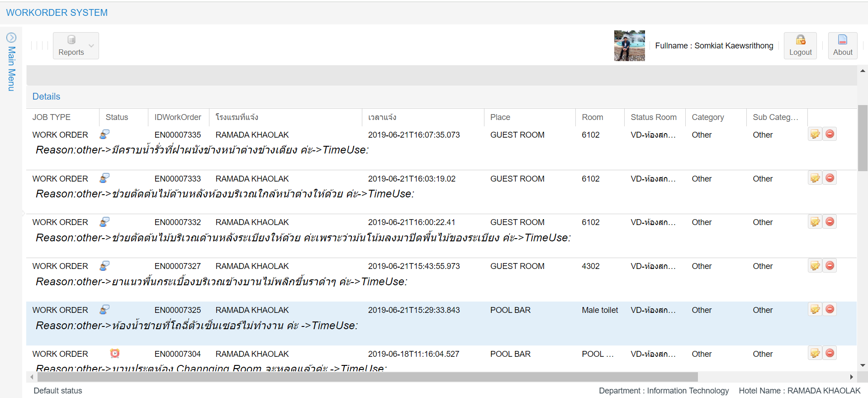868x398 pixels.
Task: Sort by the JOB TYPE column header
Action: click(x=52, y=117)
